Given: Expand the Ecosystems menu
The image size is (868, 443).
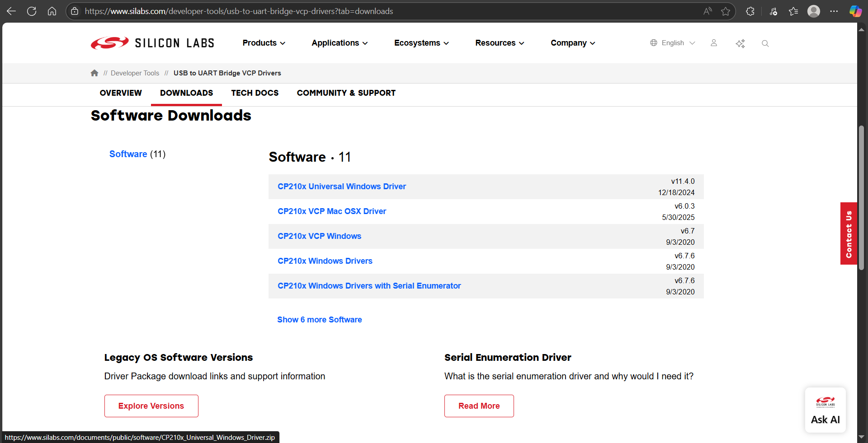Looking at the screenshot, I should coord(421,43).
